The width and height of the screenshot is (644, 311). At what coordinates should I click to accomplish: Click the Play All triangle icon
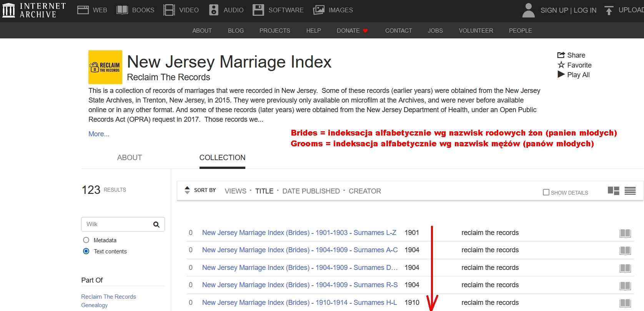(561, 74)
